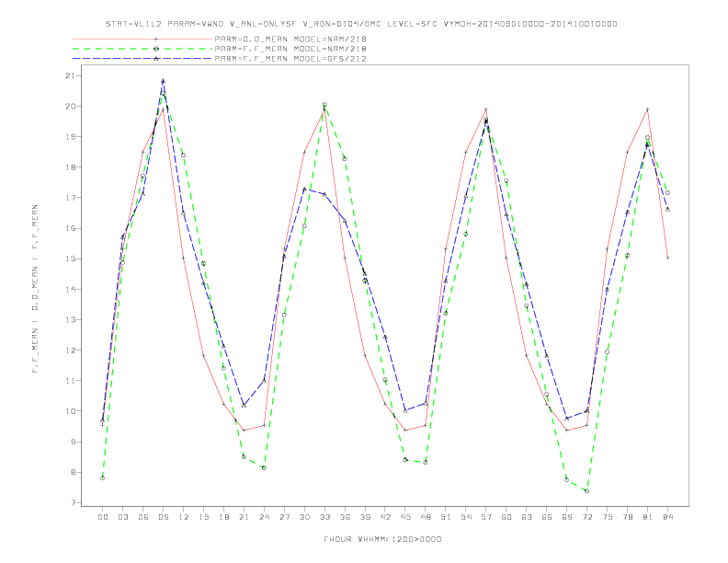Screen dimensions: 728x563
Task: Click y-axis tick label 21
Action: coord(71,75)
